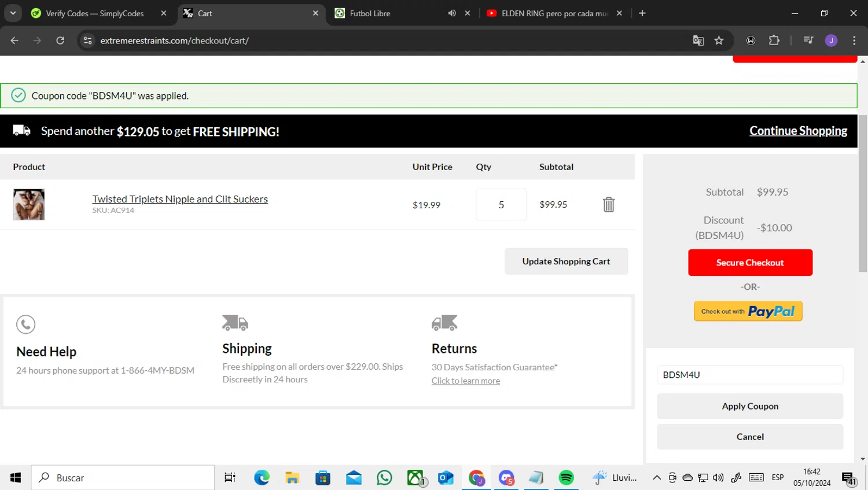The image size is (868, 490).
Task: Show hidden system tray icons
Action: tap(657, 477)
